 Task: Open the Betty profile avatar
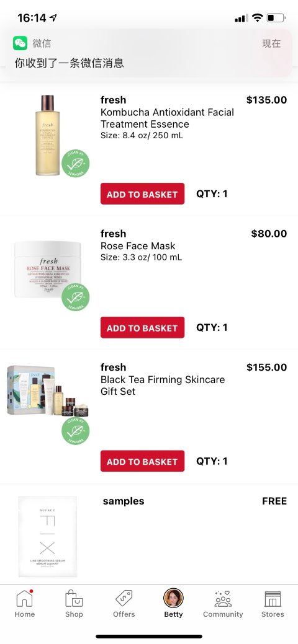click(x=173, y=598)
